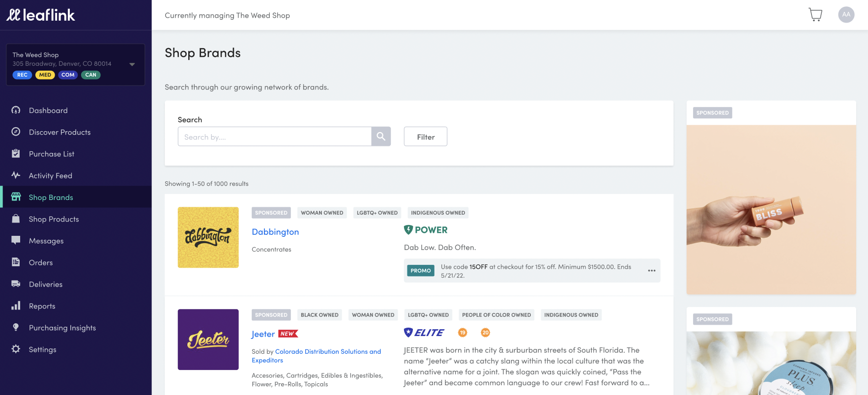Click Jeeter's WOMAN OWNED tag
Screen dimensions: 868x395
[x=373, y=315]
